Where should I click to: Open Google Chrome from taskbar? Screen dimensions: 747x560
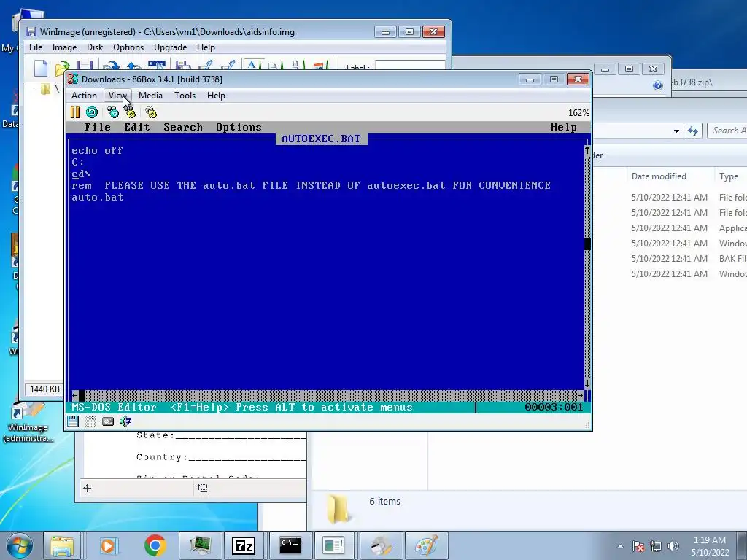[x=155, y=545]
